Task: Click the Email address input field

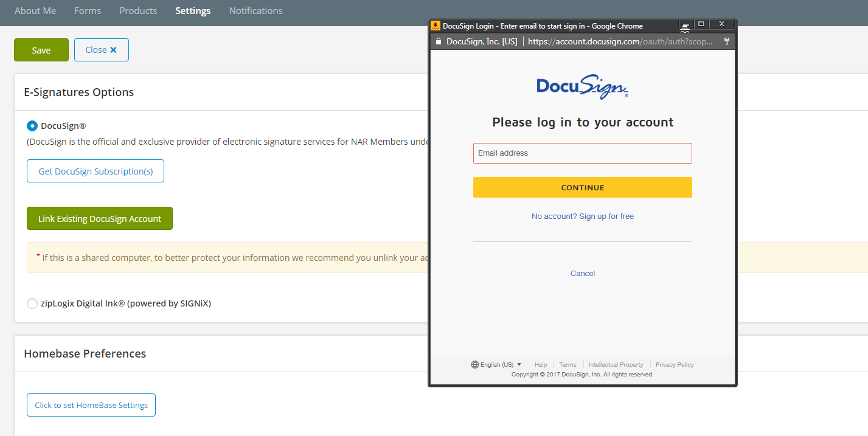Action: 582,153
